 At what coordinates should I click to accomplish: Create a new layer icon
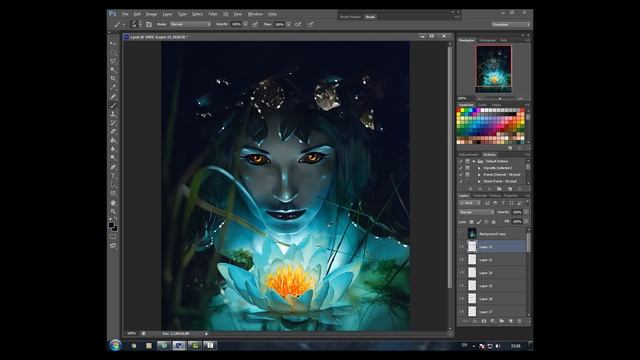pos(511,321)
